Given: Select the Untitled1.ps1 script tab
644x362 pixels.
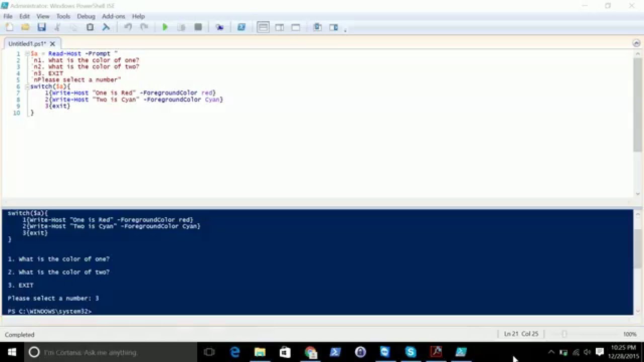Looking at the screenshot, I should pyautogui.click(x=27, y=44).
